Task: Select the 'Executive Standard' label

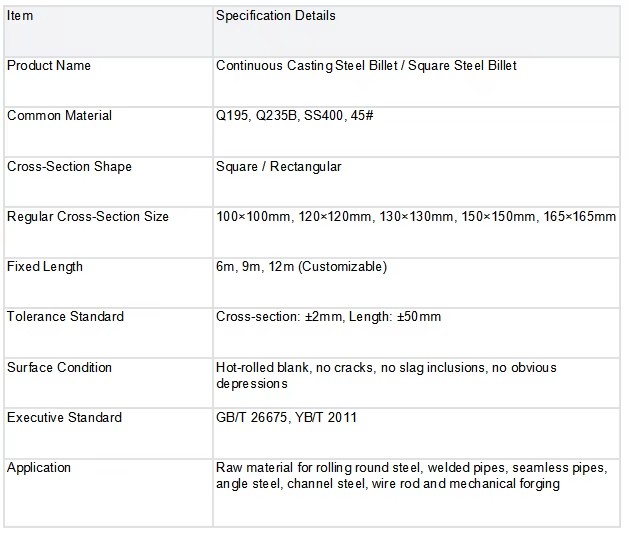Action: click(64, 418)
